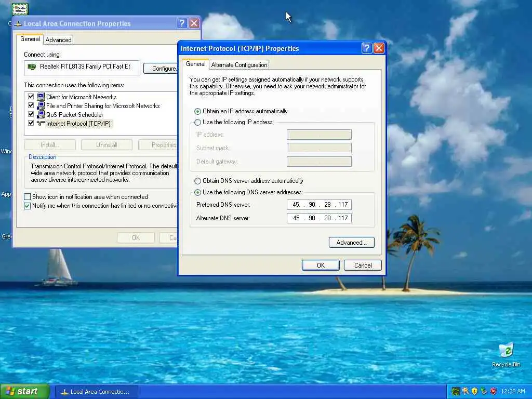The image size is (532, 399).
Task: Select 'QoS Packet Scheduler' list row text
Action: click(x=75, y=115)
